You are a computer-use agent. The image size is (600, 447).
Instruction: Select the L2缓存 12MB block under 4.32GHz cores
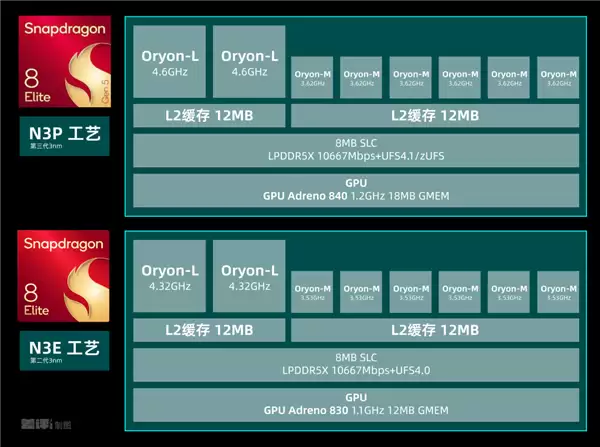pos(208,330)
